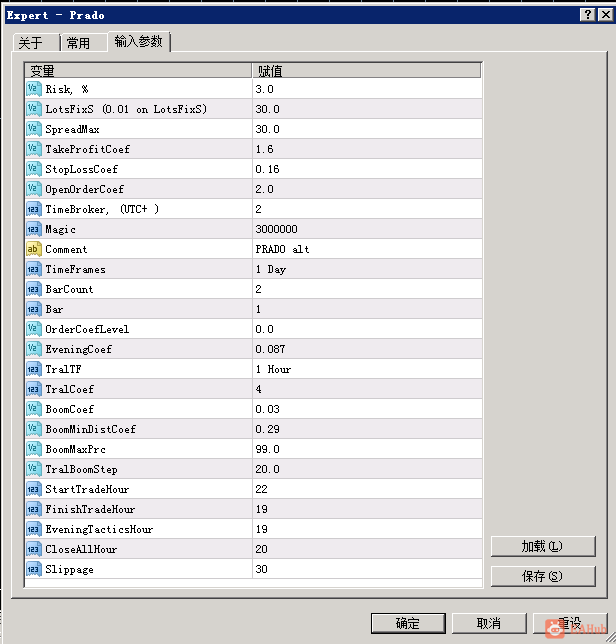Click the icon beside Risk, %
616x644 pixels.
click(x=34, y=89)
